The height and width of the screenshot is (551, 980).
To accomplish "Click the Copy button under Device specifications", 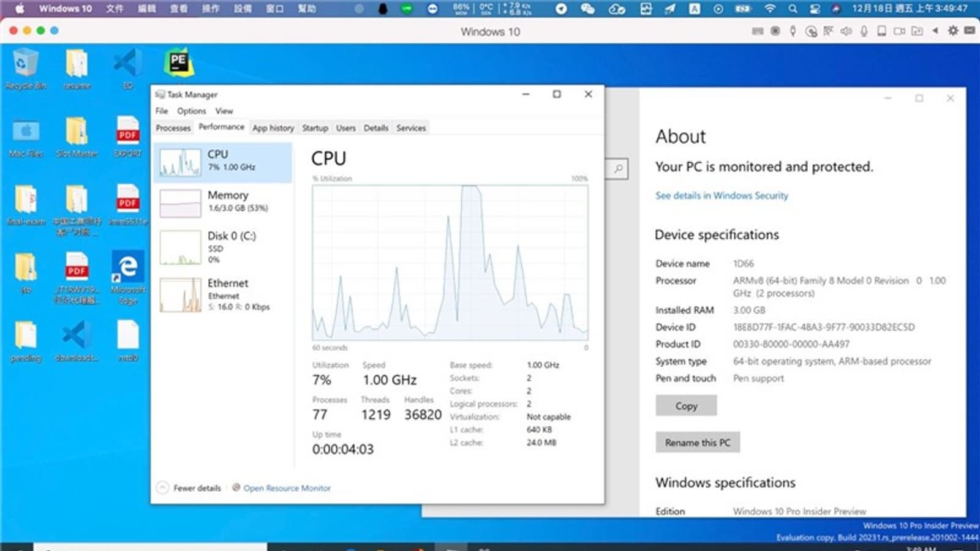I will tap(686, 405).
